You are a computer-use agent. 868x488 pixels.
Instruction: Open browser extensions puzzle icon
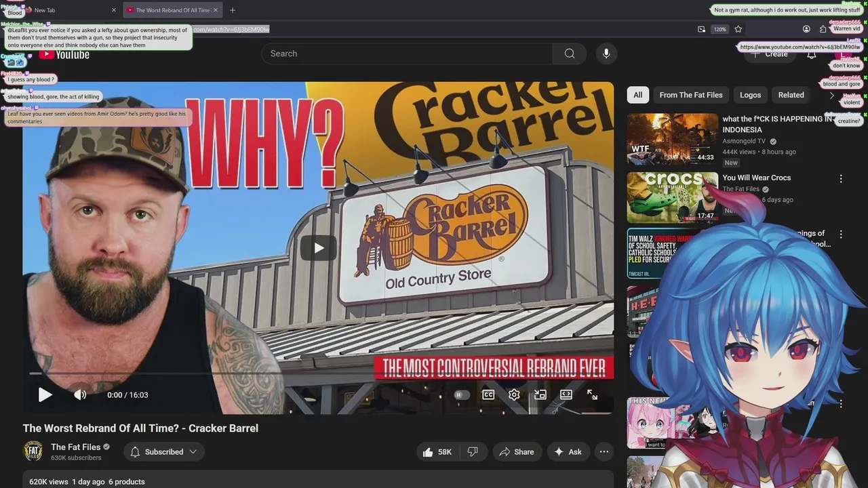click(x=823, y=29)
